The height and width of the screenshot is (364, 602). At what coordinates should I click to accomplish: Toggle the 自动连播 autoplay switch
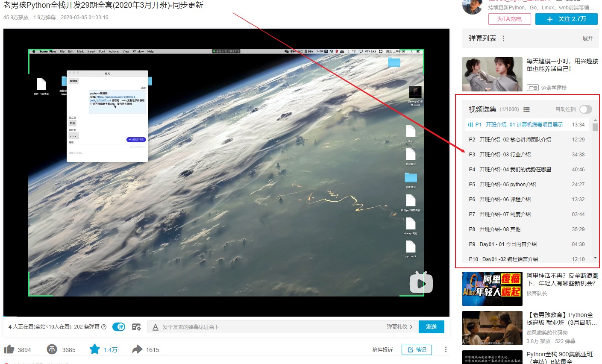[x=585, y=109]
